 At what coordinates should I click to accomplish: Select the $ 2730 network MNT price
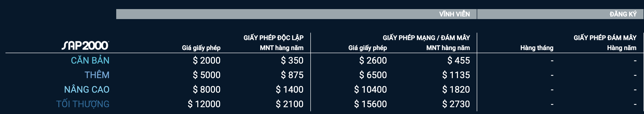[456, 104]
